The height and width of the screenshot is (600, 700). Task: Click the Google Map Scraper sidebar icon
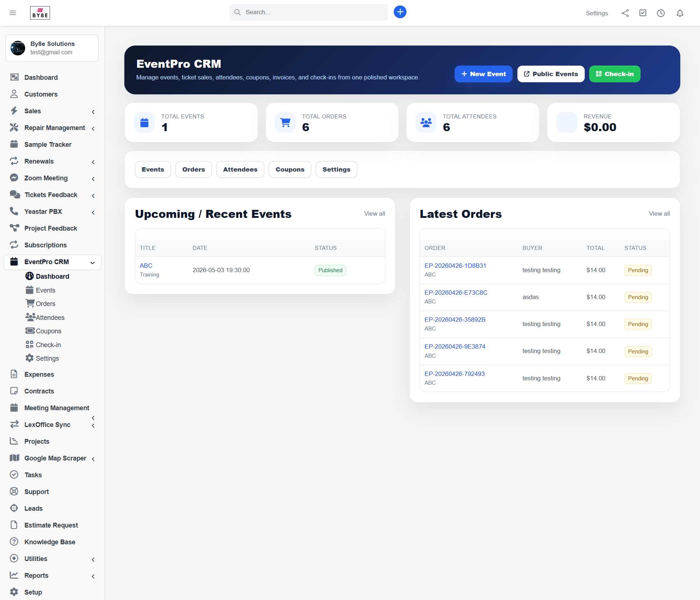(14, 458)
